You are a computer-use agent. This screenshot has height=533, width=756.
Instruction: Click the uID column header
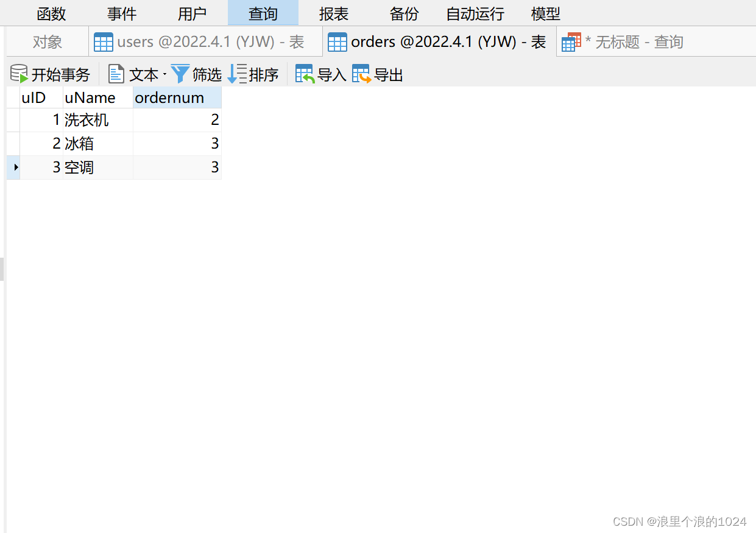tap(41, 97)
